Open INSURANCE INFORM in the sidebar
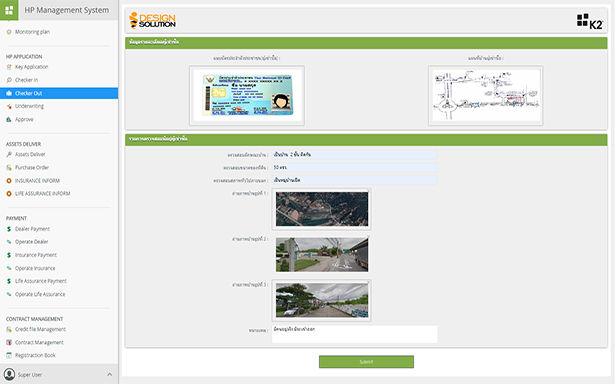Screen dimensions: 615x384 click(37, 181)
